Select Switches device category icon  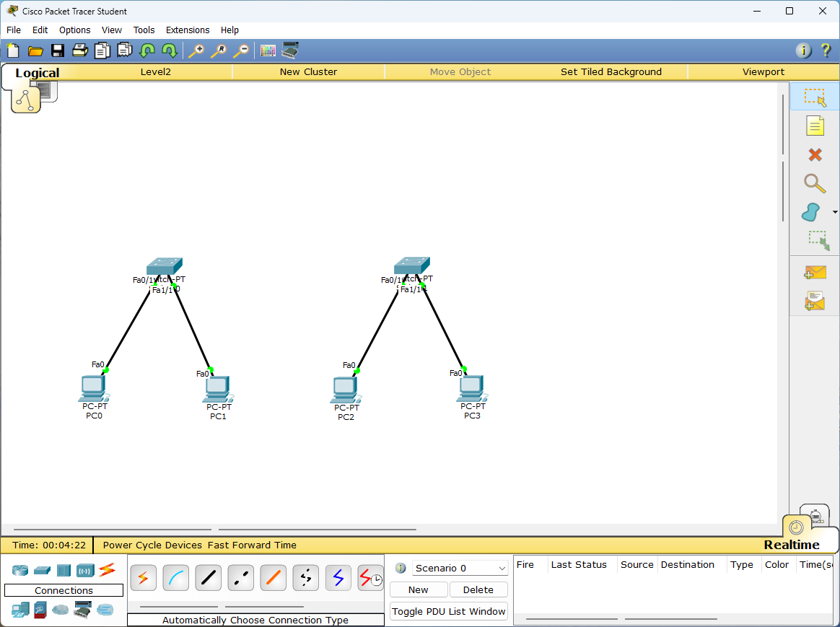(x=42, y=570)
